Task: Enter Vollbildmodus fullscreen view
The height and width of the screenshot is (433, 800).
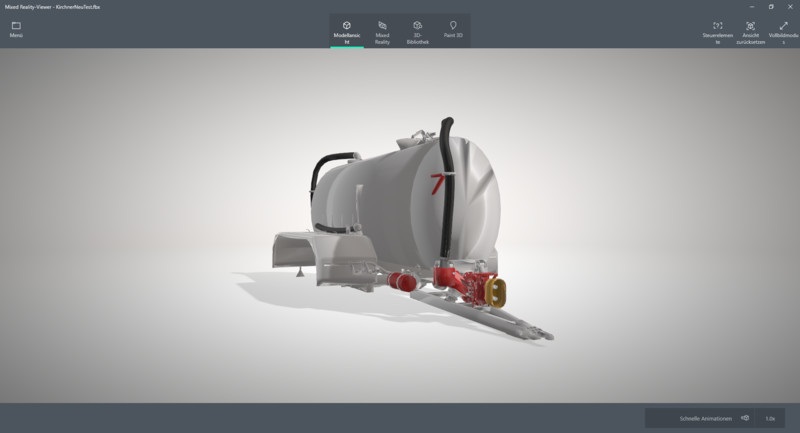Action: click(x=784, y=31)
